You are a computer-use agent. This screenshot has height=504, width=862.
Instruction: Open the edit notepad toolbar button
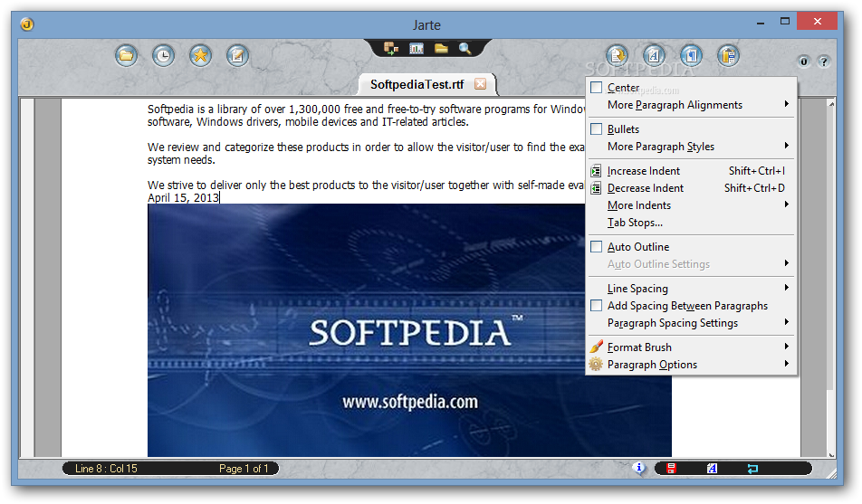coord(237,55)
